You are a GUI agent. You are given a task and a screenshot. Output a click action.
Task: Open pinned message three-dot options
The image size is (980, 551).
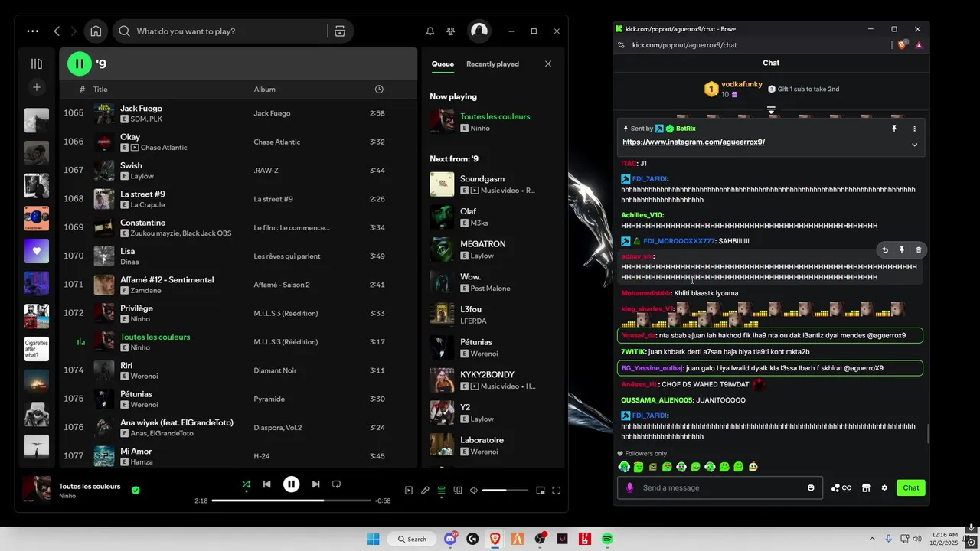914,129
